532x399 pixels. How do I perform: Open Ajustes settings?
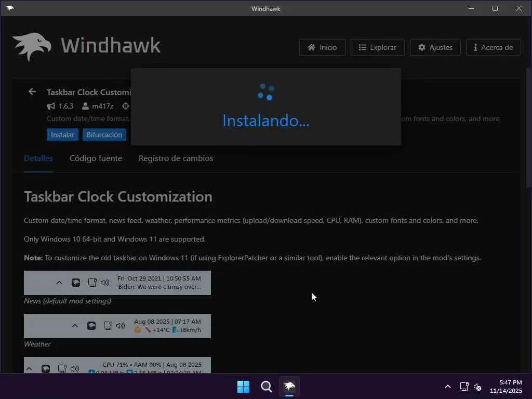[435, 47]
